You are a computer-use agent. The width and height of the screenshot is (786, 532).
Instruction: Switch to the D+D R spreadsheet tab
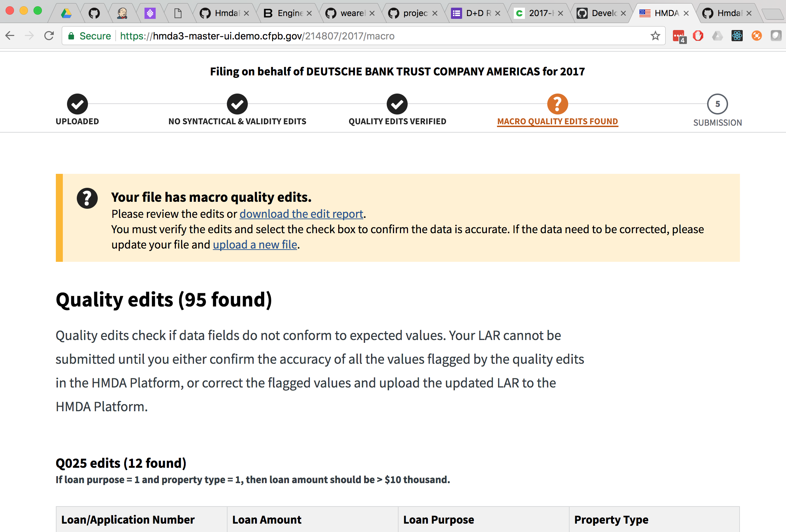pyautogui.click(x=475, y=13)
